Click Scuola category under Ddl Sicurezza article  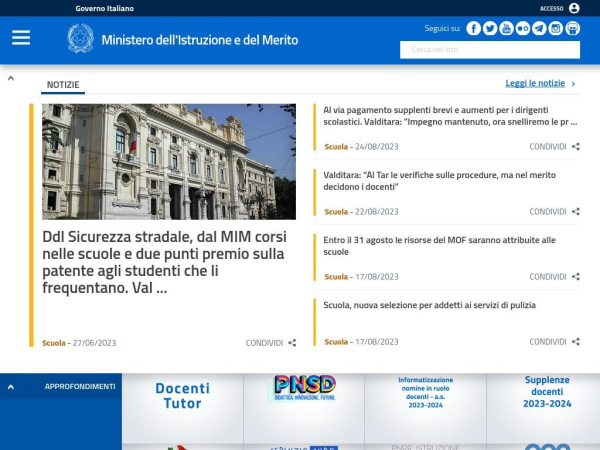click(x=54, y=343)
